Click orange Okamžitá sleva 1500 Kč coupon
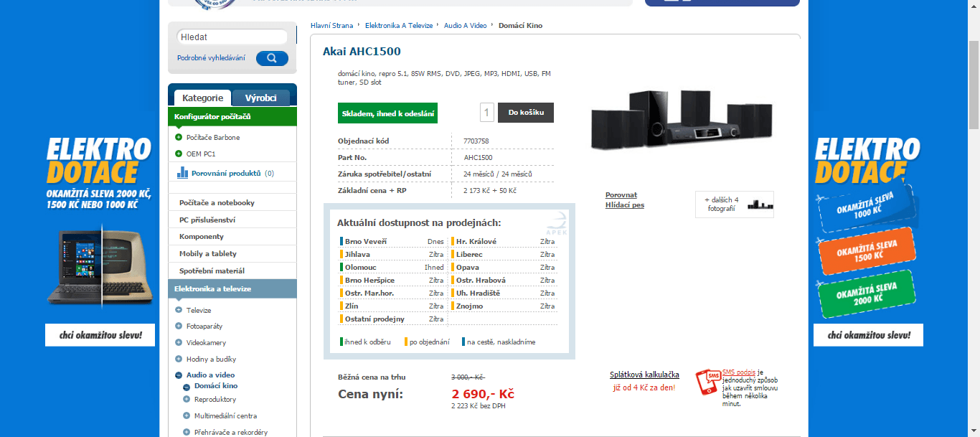The height and width of the screenshot is (437, 980). (x=867, y=251)
